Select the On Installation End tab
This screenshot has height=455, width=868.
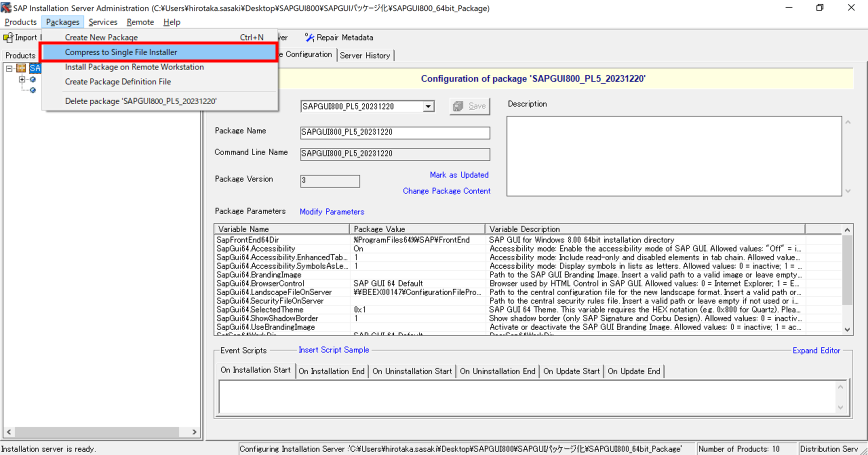pyautogui.click(x=331, y=371)
